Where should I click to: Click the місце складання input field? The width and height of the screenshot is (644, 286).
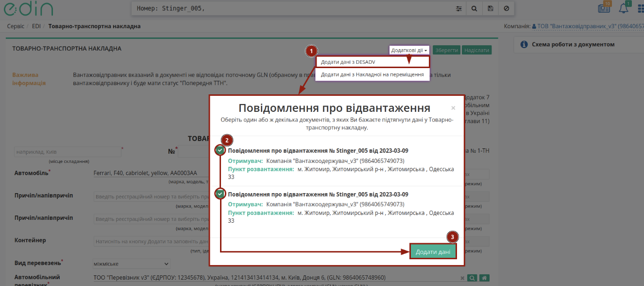68,152
